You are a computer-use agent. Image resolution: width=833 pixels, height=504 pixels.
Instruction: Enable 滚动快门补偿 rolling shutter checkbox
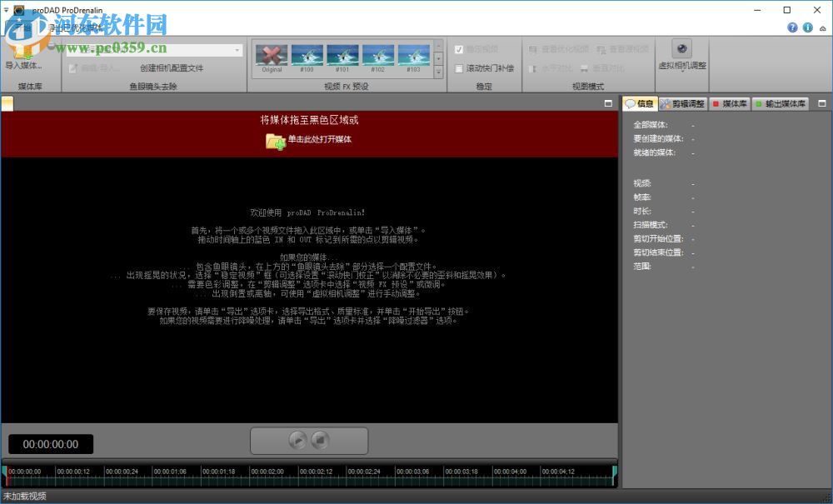[459, 68]
